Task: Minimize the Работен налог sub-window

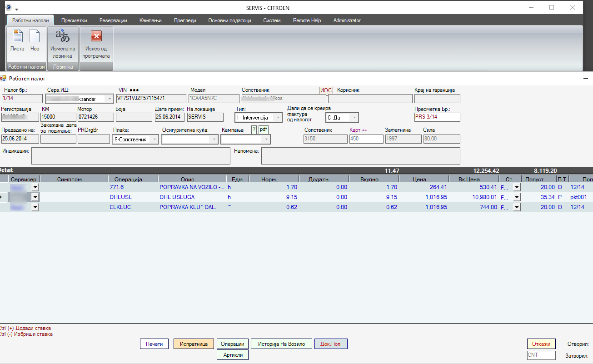Action: [x=586, y=78]
